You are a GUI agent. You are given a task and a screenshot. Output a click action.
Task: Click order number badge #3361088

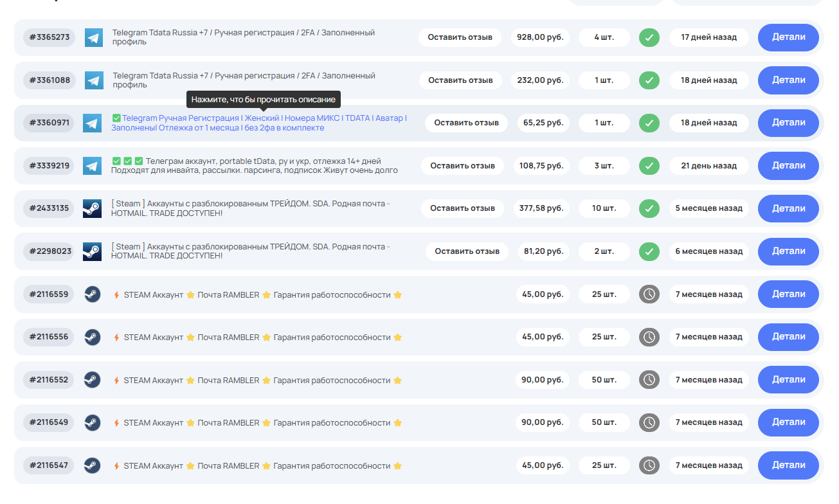(50, 80)
